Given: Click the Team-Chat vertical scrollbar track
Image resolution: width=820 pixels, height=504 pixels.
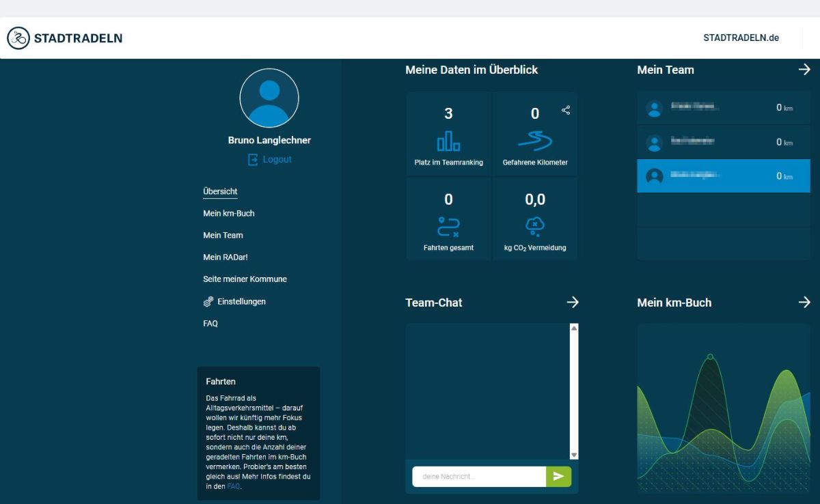Looking at the screenshot, I should (574, 392).
